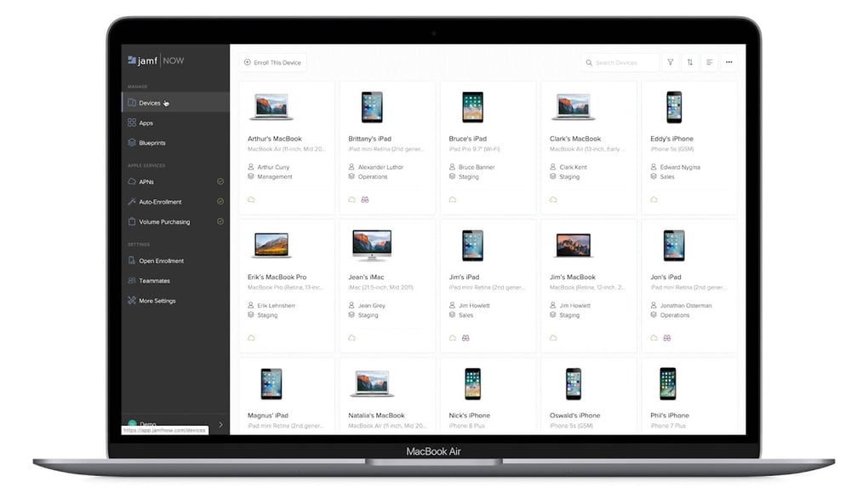
Task: Click supervision glasses icon on Jim's iPad
Action: point(465,338)
